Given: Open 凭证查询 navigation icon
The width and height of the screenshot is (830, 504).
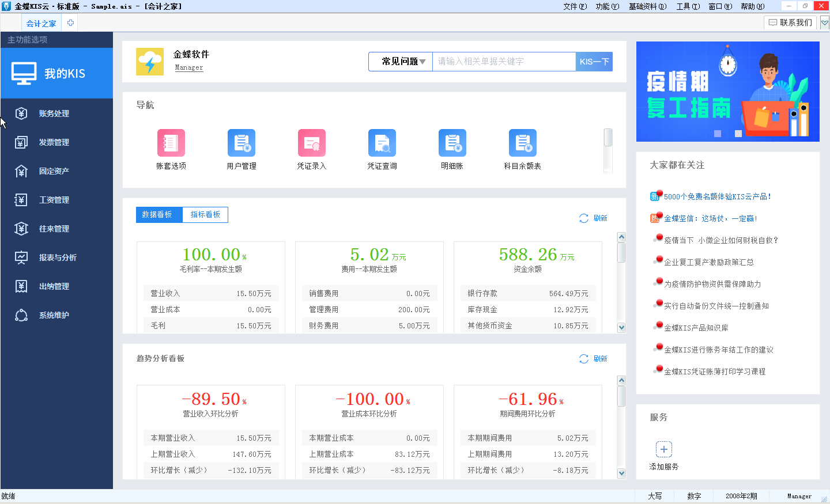Looking at the screenshot, I should (382, 143).
